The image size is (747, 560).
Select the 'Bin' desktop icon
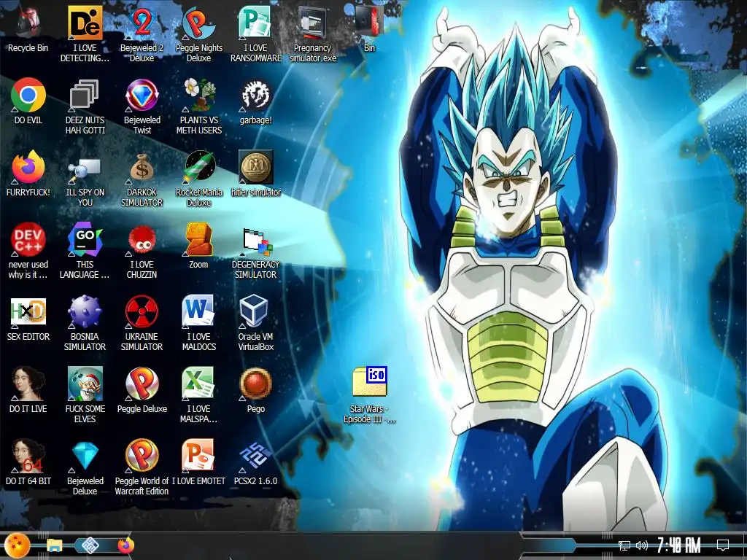(x=369, y=23)
